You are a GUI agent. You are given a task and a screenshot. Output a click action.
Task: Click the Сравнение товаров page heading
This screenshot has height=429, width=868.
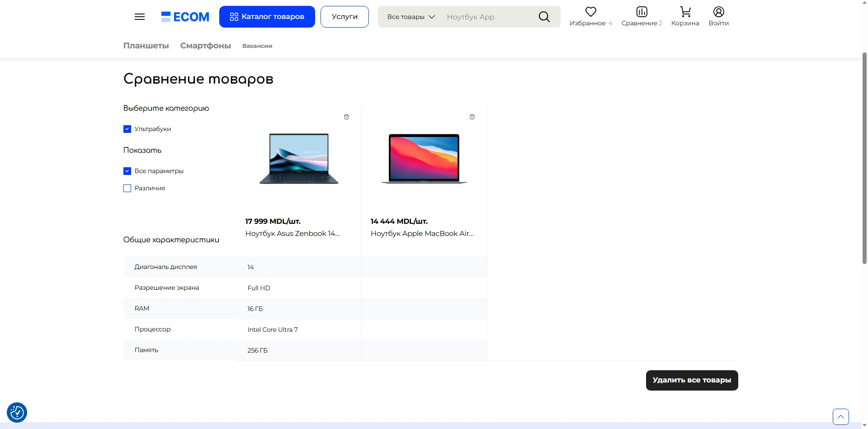pyautogui.click(x=198, y=79)
